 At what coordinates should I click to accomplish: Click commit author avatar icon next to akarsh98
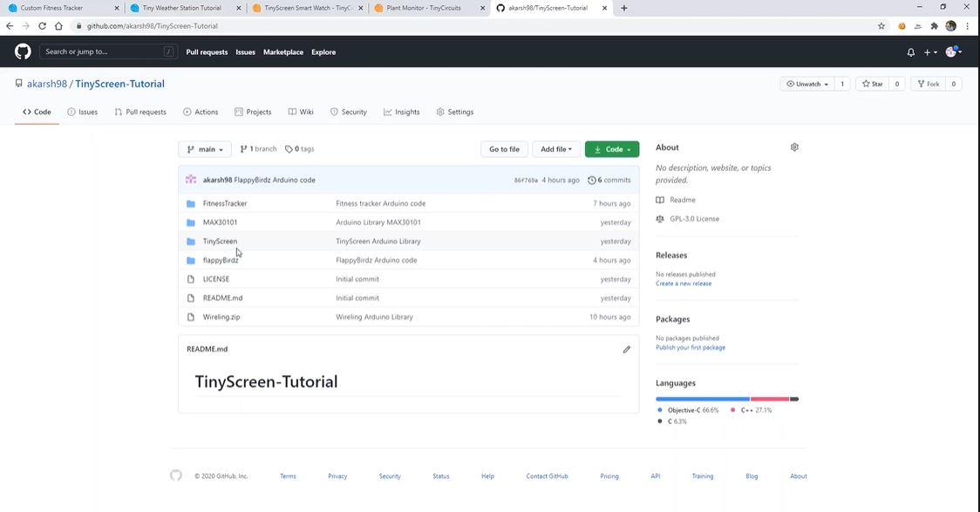tap(191, 180)
